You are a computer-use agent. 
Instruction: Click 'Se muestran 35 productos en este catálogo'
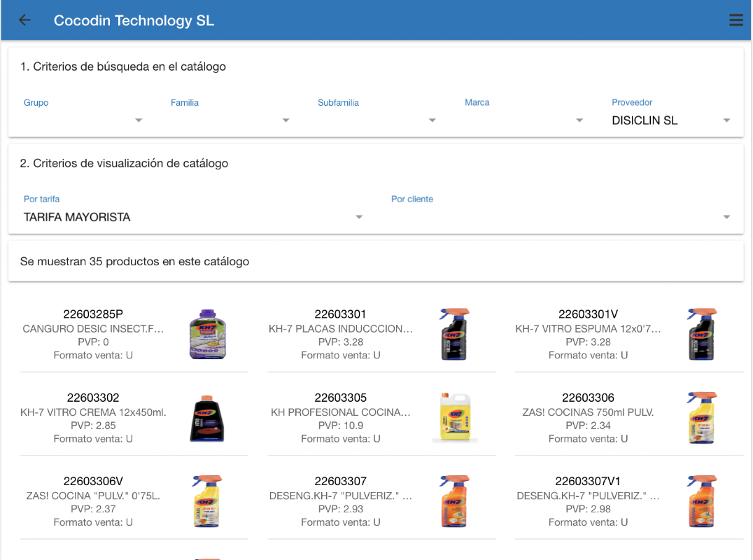(134, 262)
